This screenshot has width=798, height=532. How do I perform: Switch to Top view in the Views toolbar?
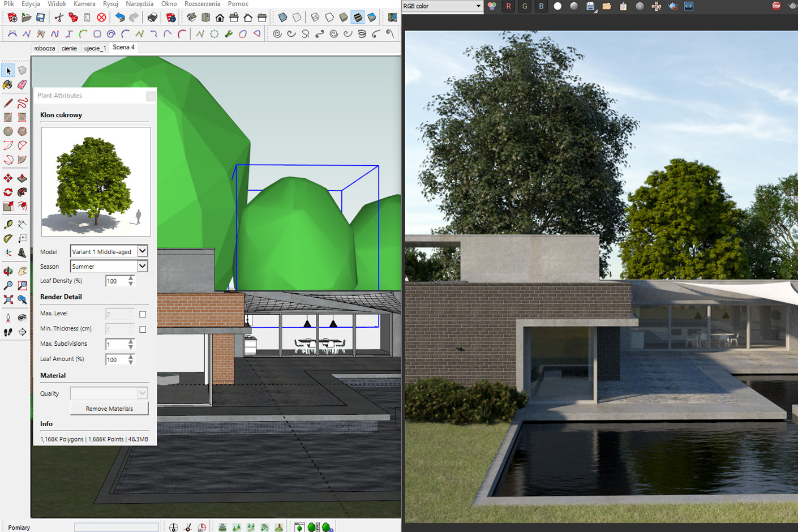point(204,17)
